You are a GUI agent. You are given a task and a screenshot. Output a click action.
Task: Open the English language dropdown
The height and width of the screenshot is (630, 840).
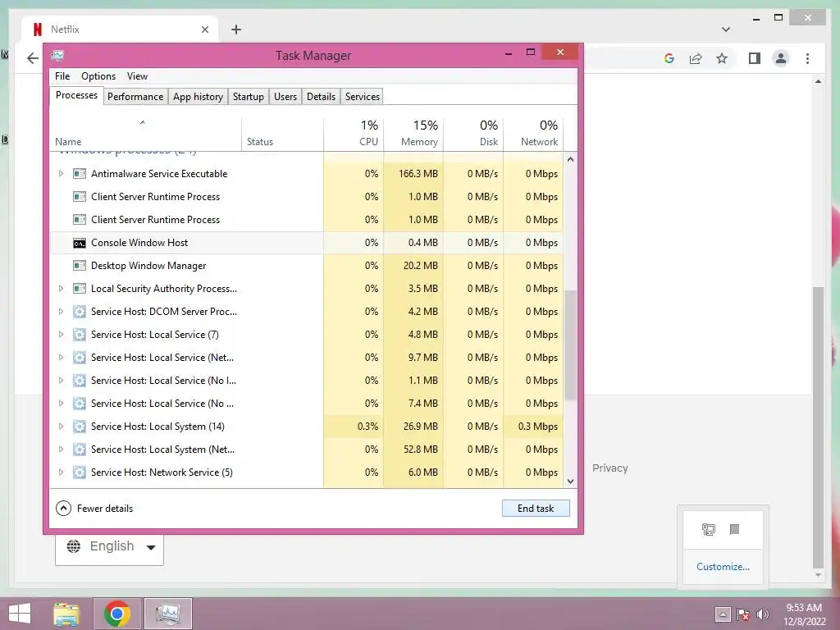click(x=109, y=546)
